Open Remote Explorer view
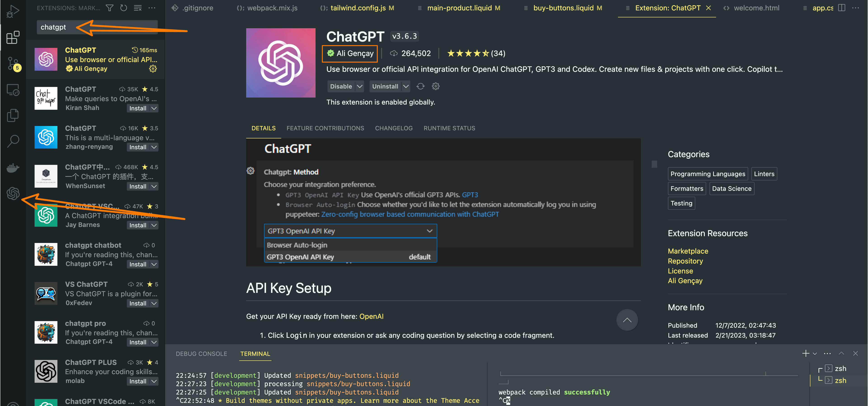 click(x=13, y=90)
